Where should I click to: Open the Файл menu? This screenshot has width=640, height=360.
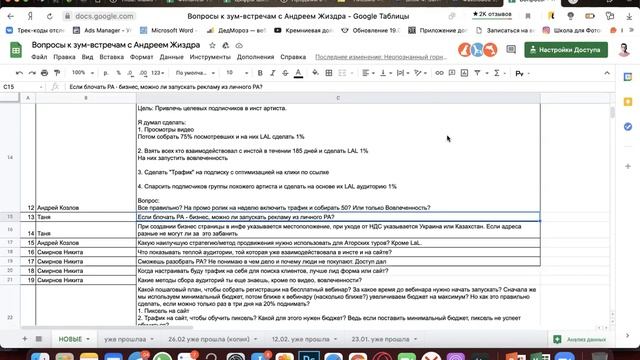click(39, 57)
